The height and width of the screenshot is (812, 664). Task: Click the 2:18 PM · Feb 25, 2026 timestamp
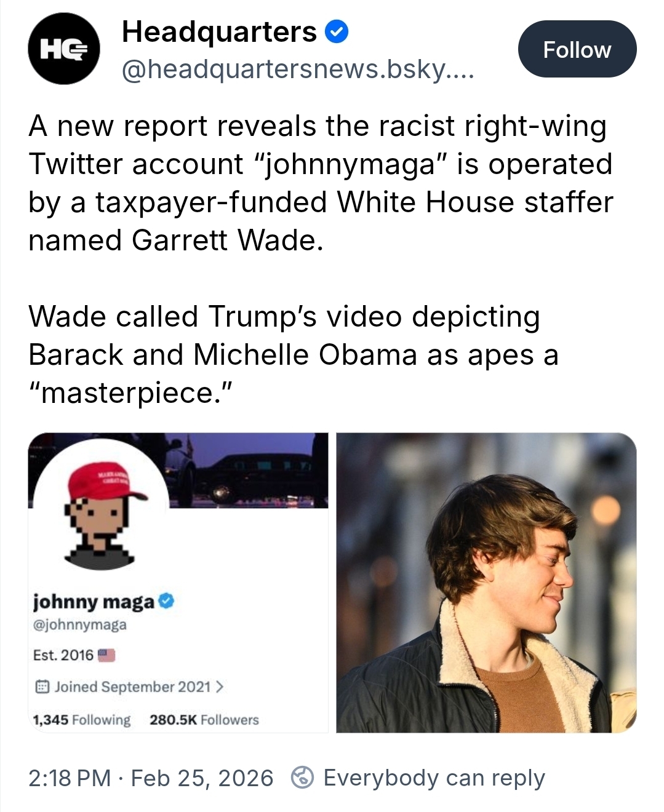(151, 778)
